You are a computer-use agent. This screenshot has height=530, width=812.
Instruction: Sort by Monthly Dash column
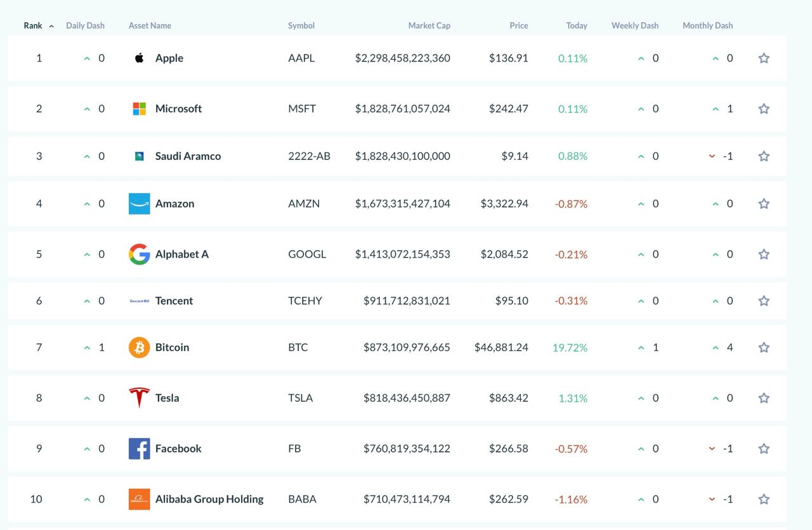point(708,25)
